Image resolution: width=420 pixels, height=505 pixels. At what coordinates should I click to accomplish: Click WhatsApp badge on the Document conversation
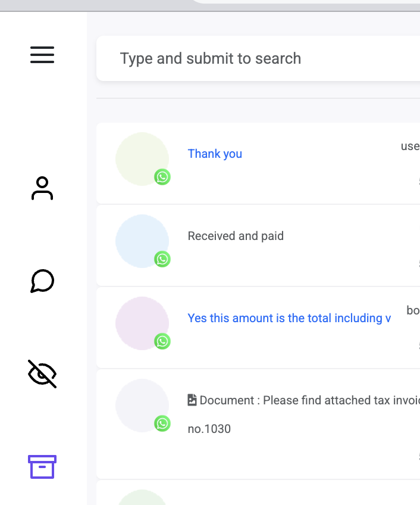pos(162,423)
